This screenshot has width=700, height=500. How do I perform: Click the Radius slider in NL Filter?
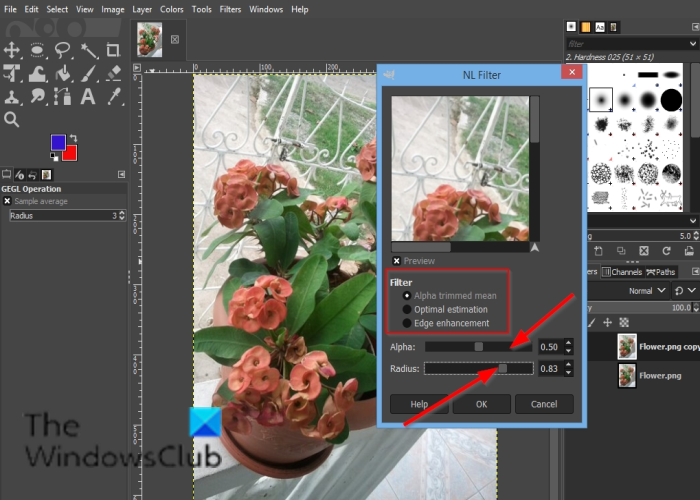point(479,368)
